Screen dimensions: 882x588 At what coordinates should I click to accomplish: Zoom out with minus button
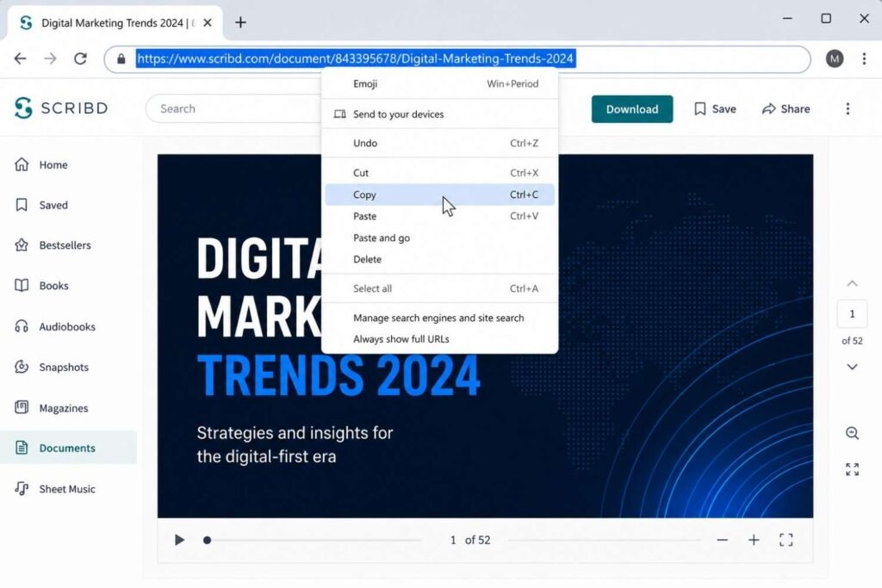pos(723,540)
